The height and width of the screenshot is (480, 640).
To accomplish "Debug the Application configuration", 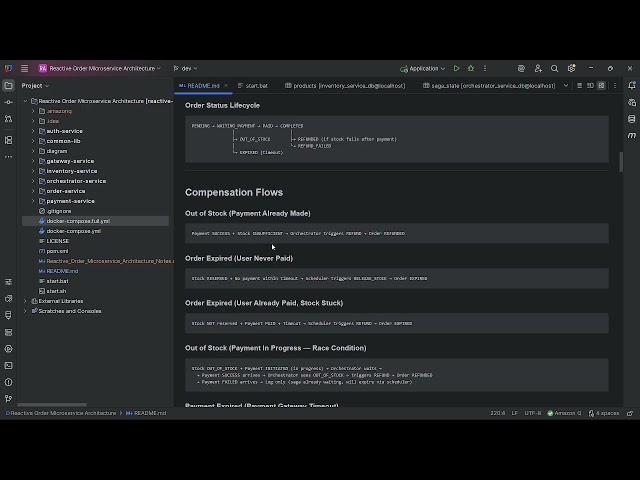I will coord(471,69).
